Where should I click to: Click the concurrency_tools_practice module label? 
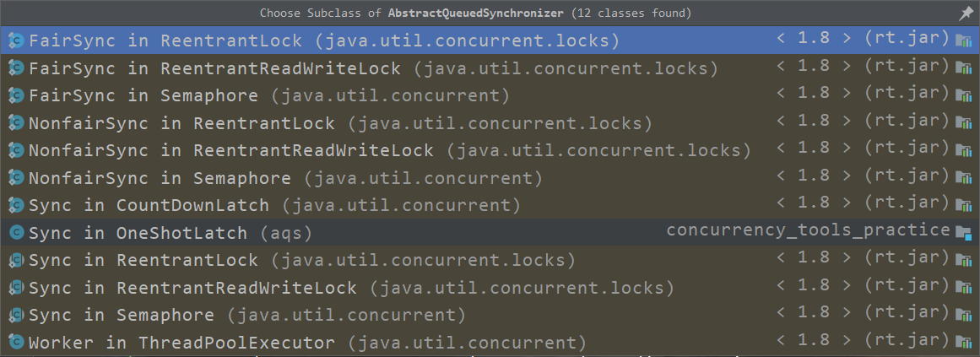[x=808, y=230]
